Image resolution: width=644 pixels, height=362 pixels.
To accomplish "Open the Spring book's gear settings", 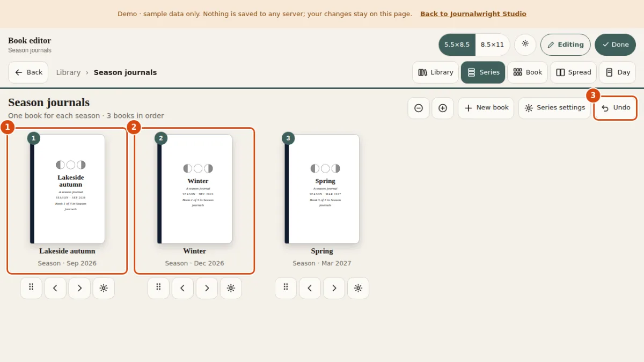I will click(x=358, y=288).
